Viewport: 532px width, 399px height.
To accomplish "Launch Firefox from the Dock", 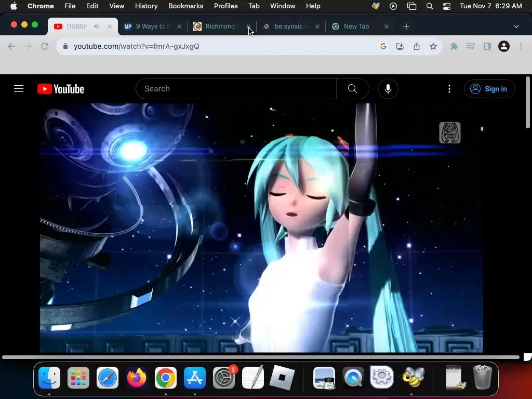I will pyautogui.click(x=137, y=378).
